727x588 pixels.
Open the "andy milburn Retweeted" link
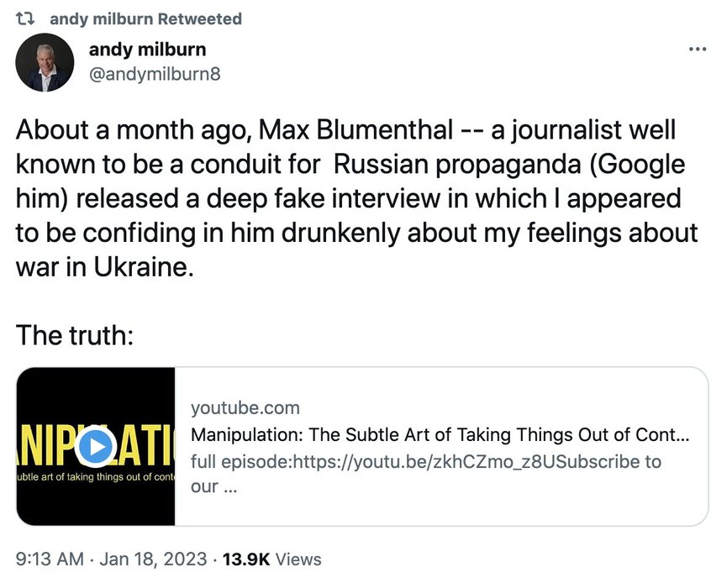tap(145, 18)
